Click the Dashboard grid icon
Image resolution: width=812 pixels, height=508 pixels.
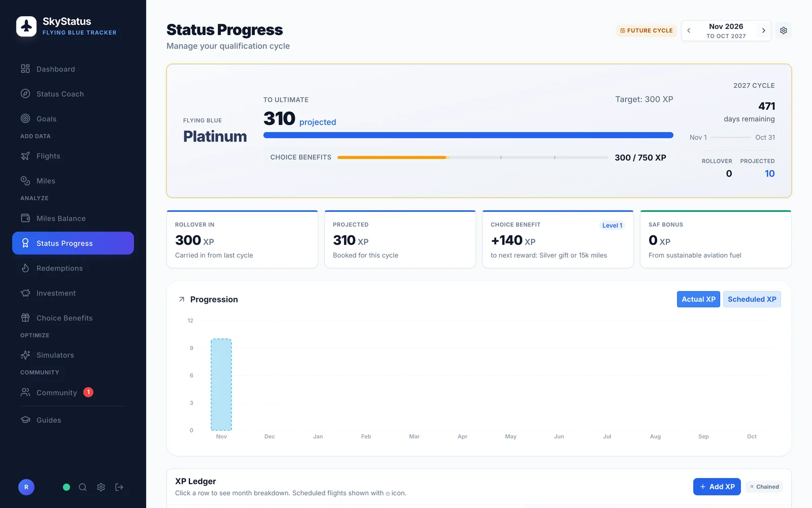(25, 69)
